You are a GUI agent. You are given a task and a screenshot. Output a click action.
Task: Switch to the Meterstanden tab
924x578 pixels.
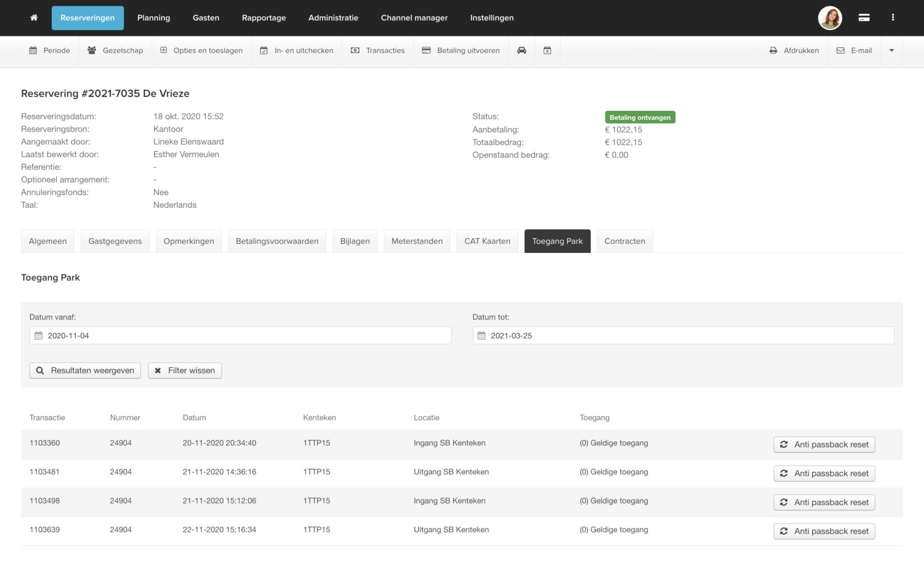[417, 241]
